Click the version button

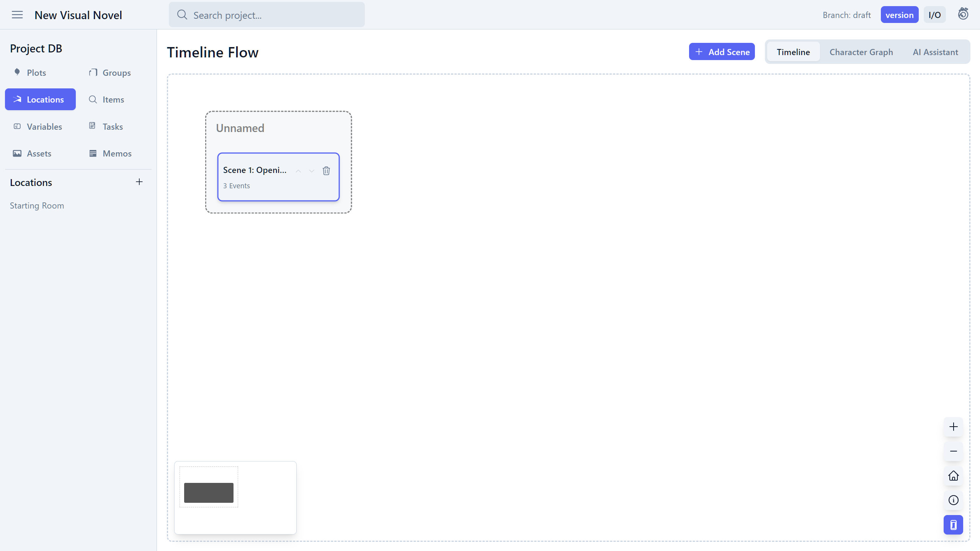899,15
